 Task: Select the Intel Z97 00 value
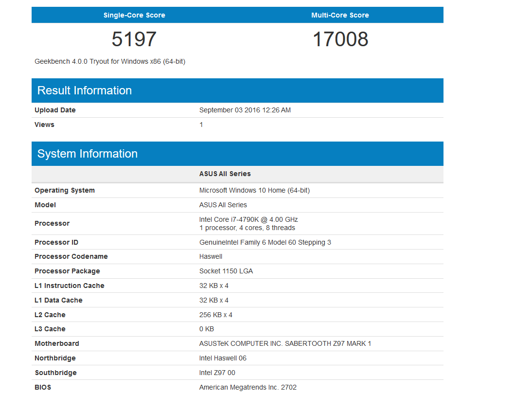point(217,373)
